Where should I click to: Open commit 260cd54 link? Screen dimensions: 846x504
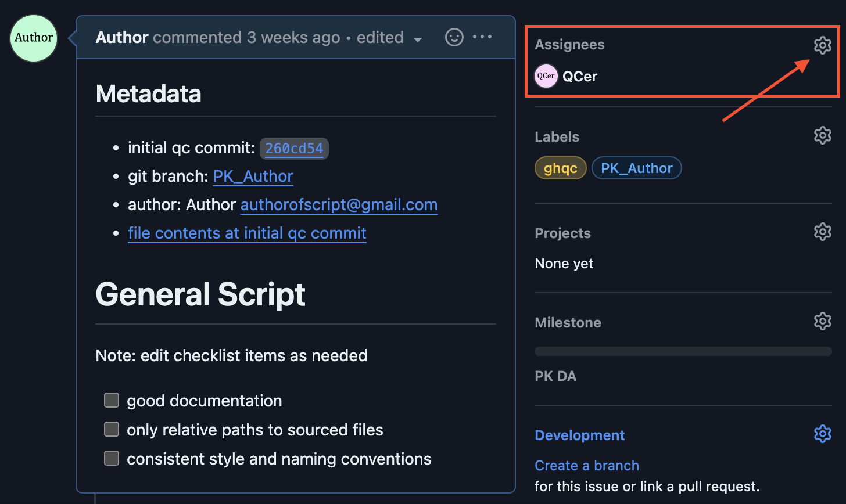294,149
